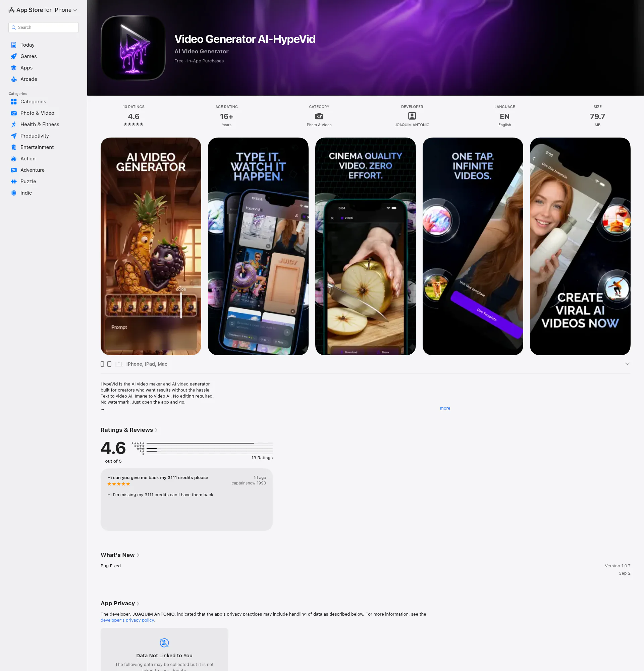This screenshot has width=644, height=671.
Task: Click the iPad device icon
Action: coord(109,364)
